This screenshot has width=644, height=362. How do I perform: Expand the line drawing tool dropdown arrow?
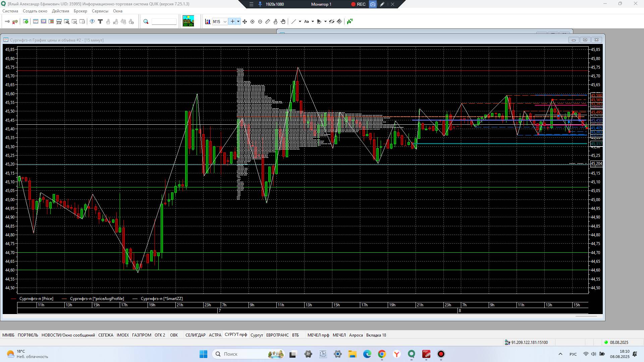[x=300, y=21]
